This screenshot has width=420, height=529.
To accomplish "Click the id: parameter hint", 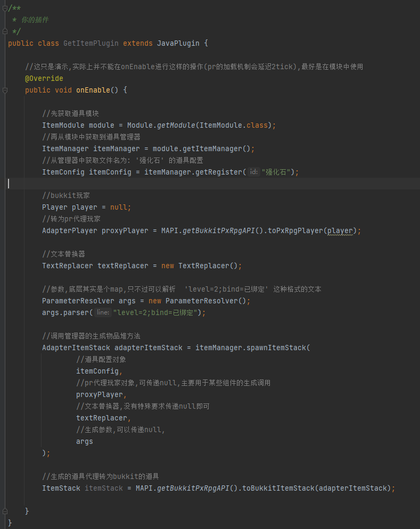I will (253, 172).
